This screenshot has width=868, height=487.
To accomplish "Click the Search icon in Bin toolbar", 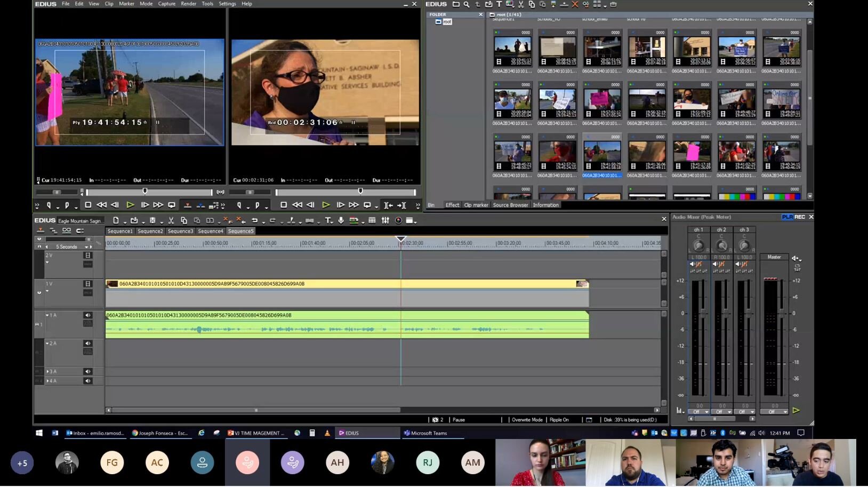I will click(x=467, y=4).
